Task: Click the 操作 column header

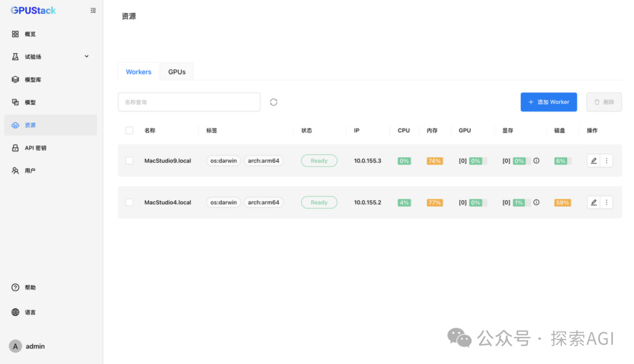Action: [592, 130]
